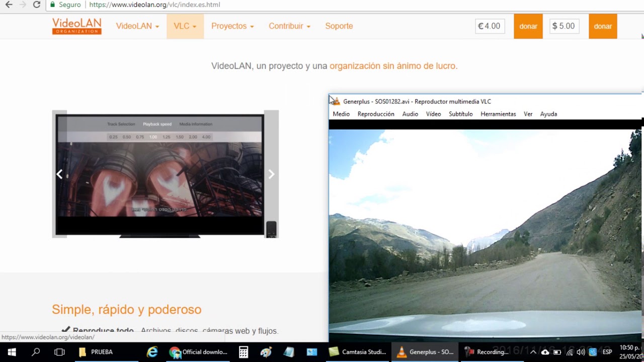
Task: Go back using browser back arrow
Action: click(x=9, y=5)
